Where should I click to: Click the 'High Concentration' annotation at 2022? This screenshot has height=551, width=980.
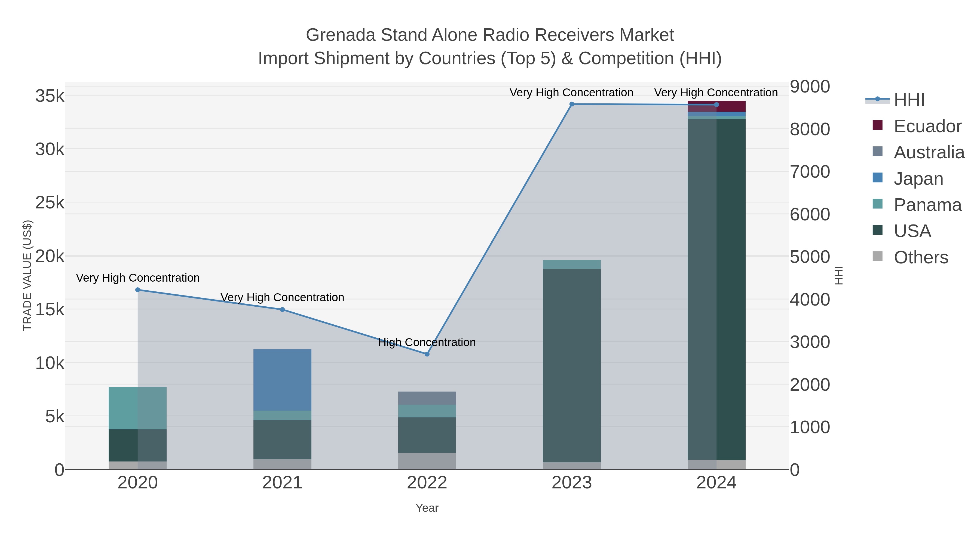[427, 342]
